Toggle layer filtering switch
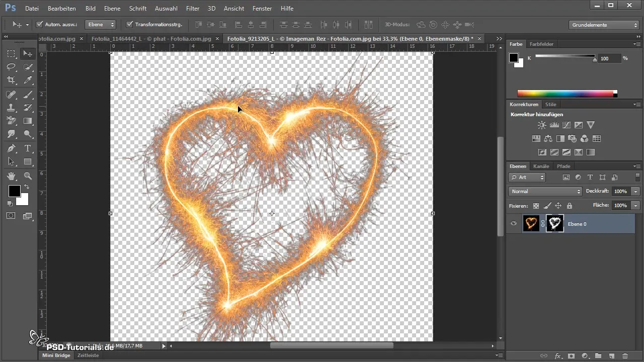The height and width of the screenshot is (362, 644). (x=638, y=177)
